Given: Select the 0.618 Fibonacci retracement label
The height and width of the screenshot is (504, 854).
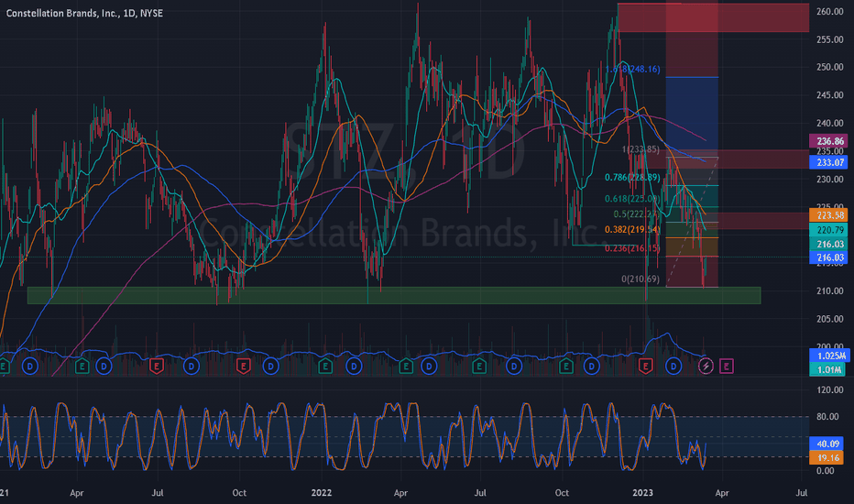Looking at the screenshot, I should (632, 199).
